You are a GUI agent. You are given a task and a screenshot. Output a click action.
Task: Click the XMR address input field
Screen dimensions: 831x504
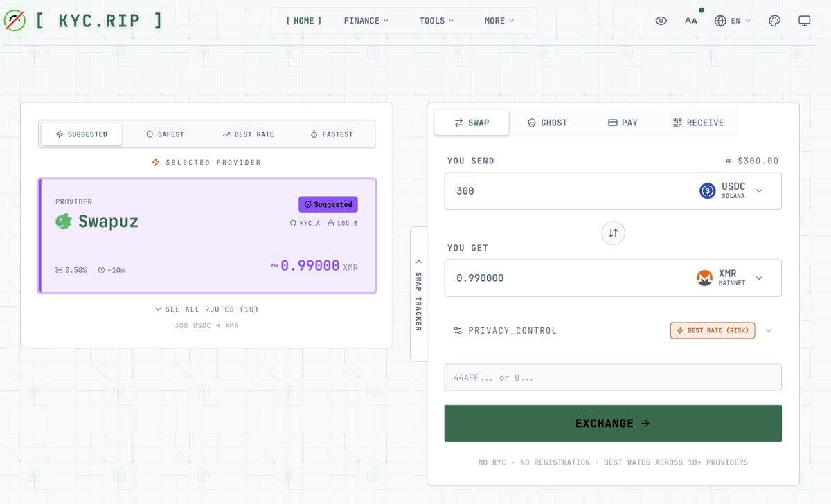tap(613, 378)
